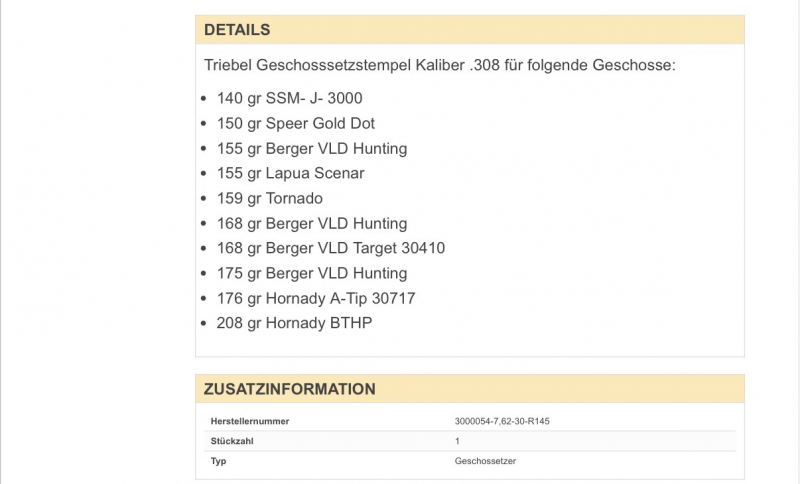This screenshot has height=484, width=800.
Task: Click the bullet marker beside 159 gr Tornado
Action: point(205,198)
